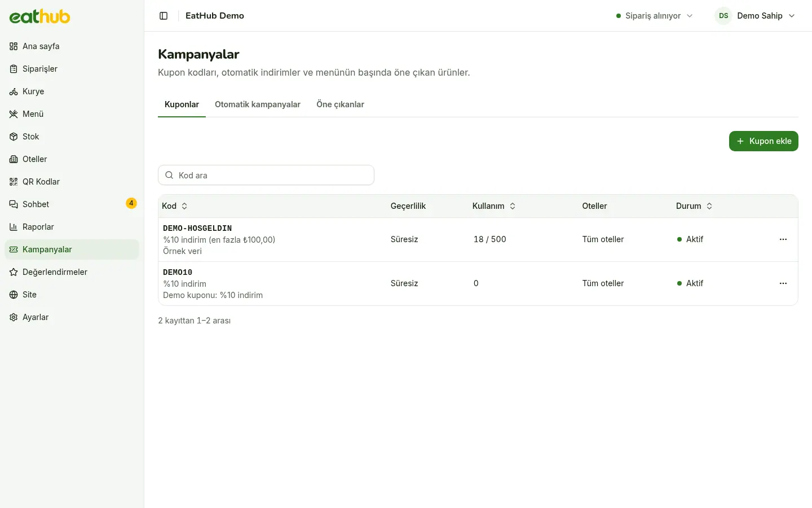Open Sohbet in the sidebar
Viewport: 812px width, 508px height.
72,204
